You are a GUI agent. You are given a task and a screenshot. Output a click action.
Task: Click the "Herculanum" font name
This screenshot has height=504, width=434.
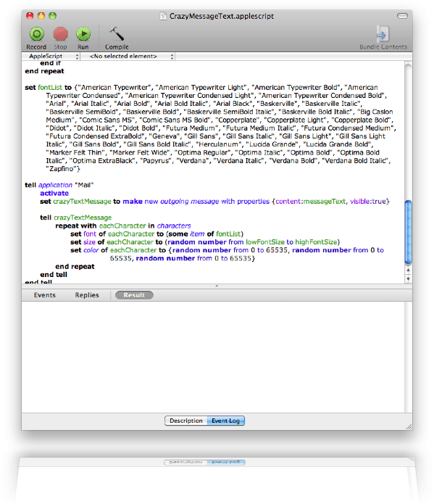(219, 144)
